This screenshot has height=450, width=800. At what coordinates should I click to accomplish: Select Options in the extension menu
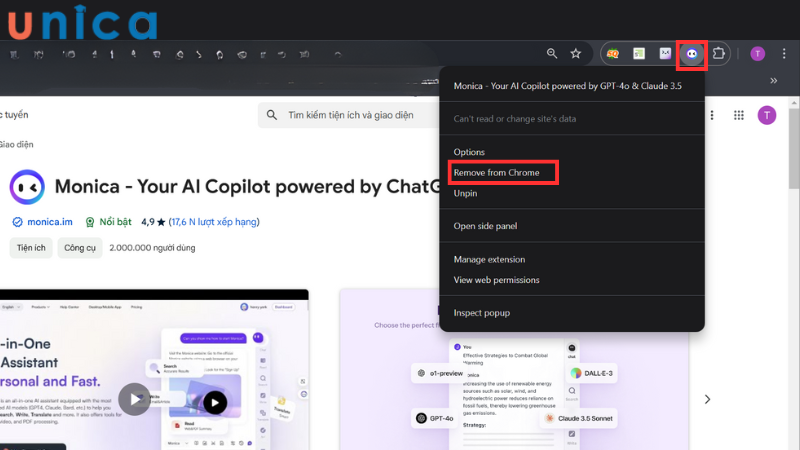[571, 152]
